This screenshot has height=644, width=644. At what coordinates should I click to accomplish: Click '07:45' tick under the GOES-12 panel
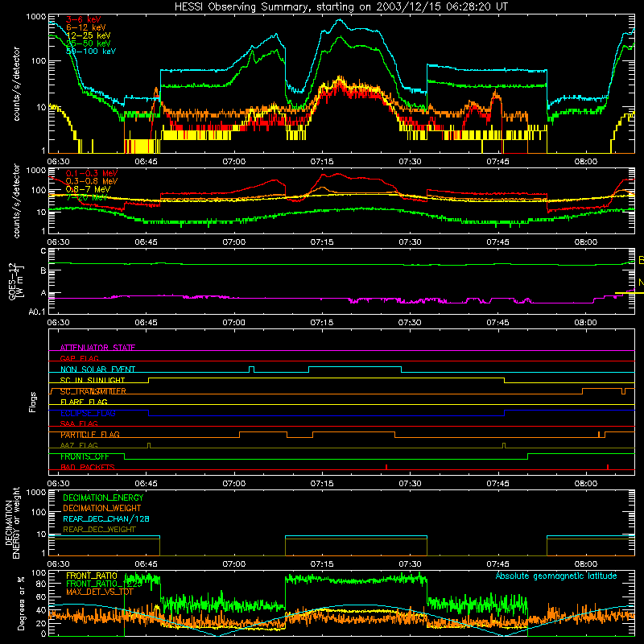497,323
